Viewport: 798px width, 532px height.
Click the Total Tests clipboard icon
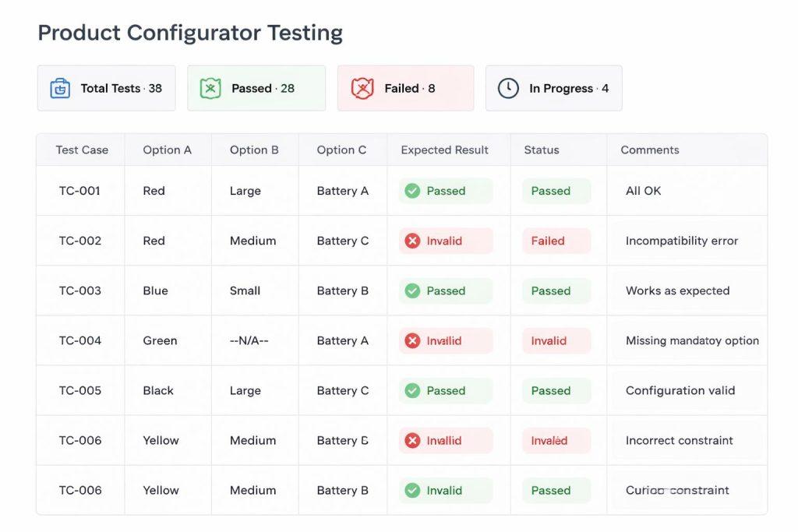60,88
